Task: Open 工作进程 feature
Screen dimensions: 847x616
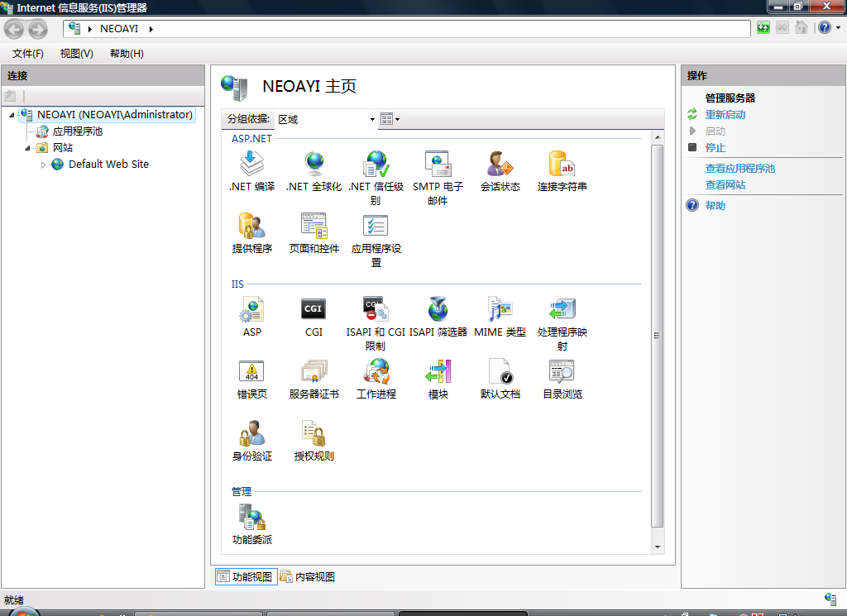Action: (x=376, y=379)
